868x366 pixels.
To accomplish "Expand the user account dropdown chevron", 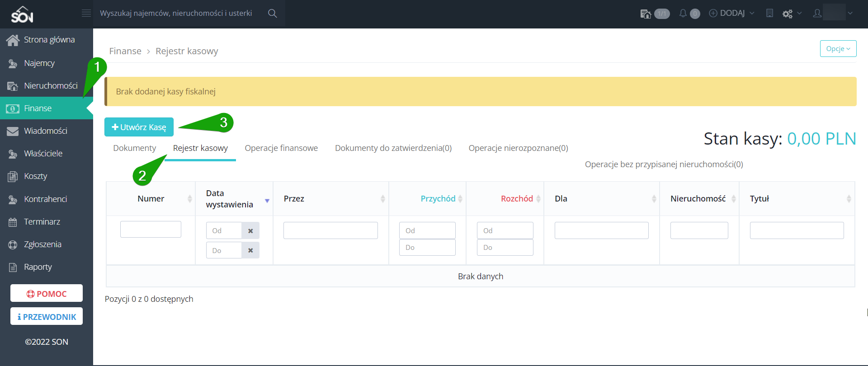I will pyautogui.click(x=850, y=13).
